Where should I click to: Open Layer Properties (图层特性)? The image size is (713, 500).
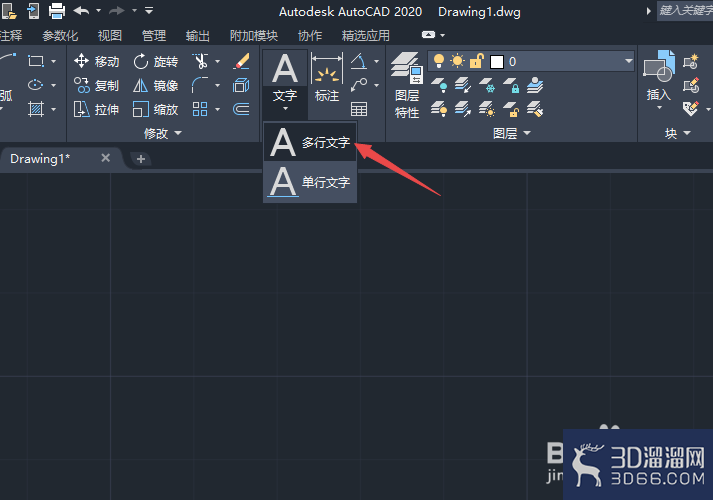pyautogui.click(x=407, y=85)
